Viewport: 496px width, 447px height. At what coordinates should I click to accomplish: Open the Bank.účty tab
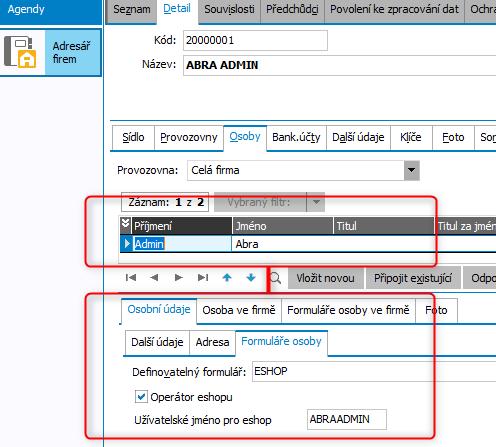(296, 137)
